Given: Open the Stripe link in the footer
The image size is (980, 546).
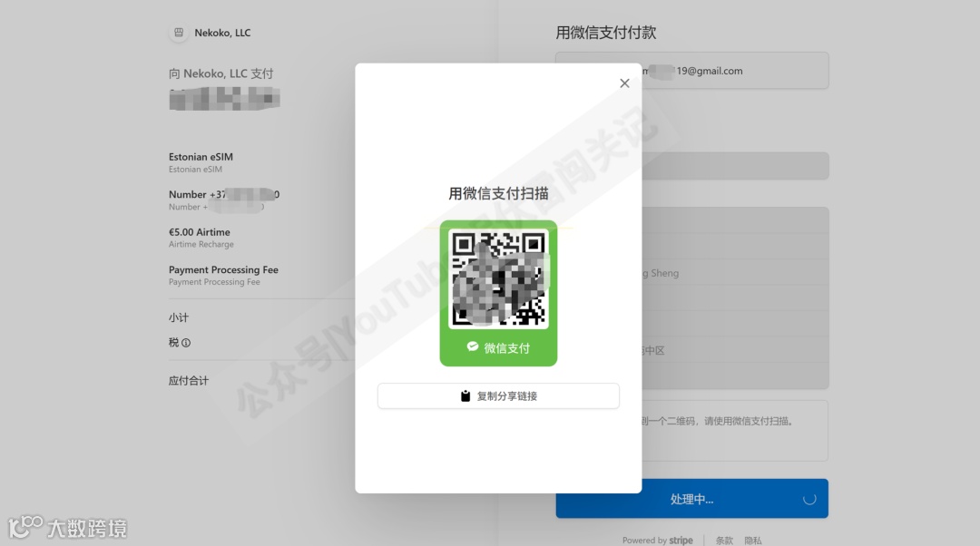Looking at the screenshot, I should (681, 541).
